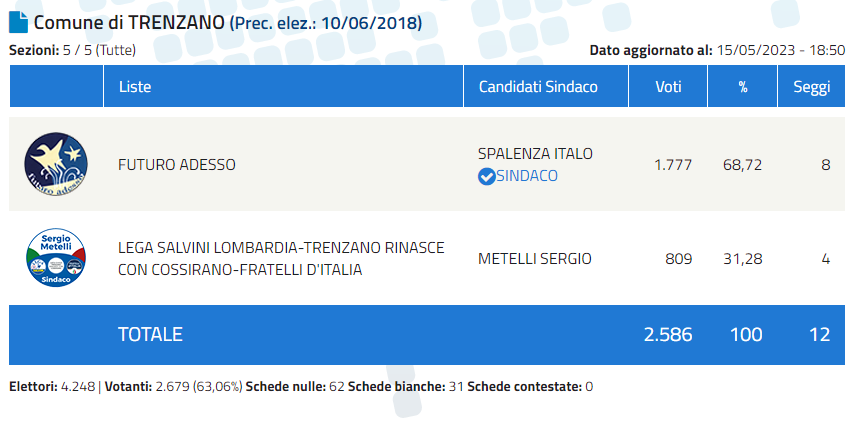This screenshot has height=421, width=864.
Task: Select the FUTURO ADESSO list name
Action: point(177,164)
